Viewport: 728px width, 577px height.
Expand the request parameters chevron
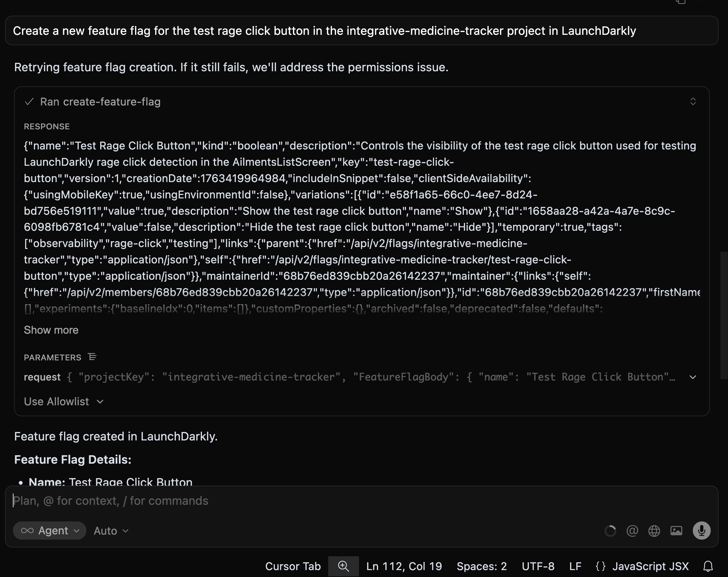tap(693, 377)
